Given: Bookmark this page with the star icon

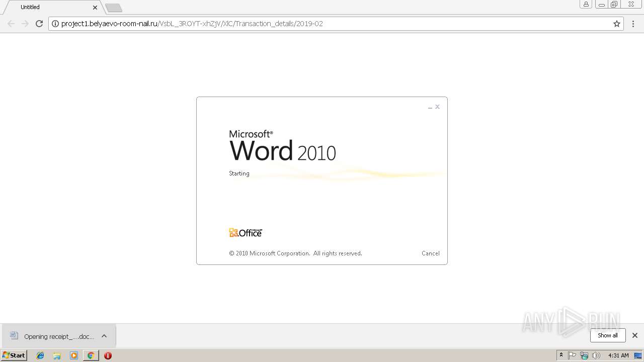Looking at the screenshot, I should click(617, 24).
